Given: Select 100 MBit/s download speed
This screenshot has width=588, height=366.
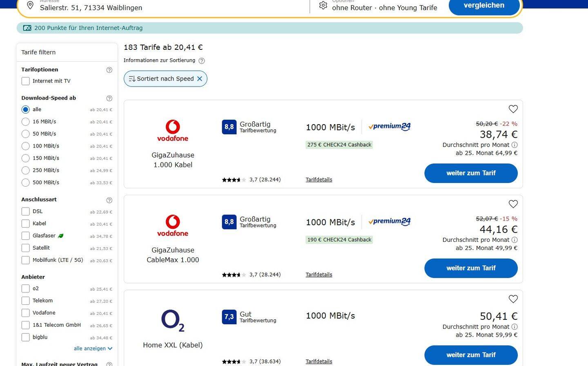Looking at the screenshot, I should [x=26, y=146].
